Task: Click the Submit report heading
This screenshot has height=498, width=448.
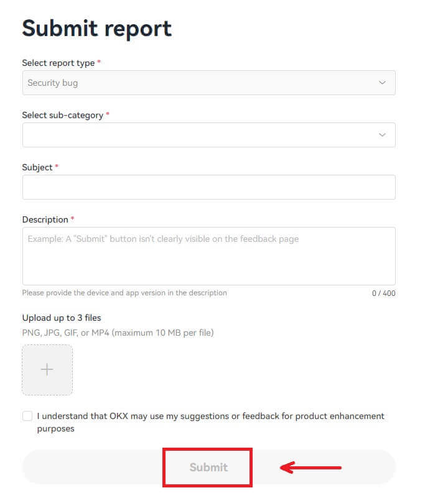Action: tap(96, 27)
